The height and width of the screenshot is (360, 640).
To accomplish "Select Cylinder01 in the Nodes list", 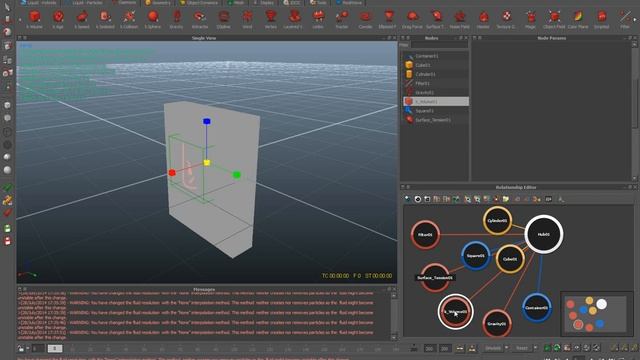I will pyautogui.click(x=436, y=74).
